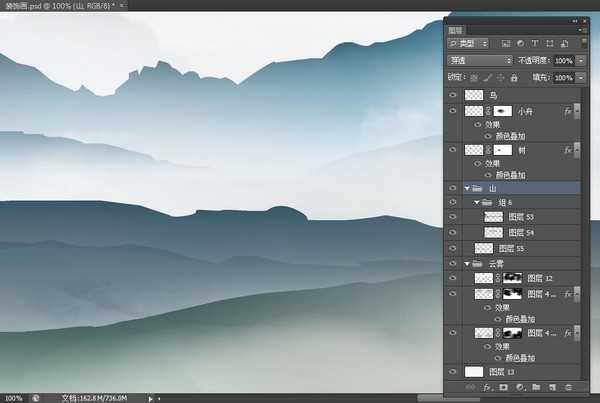600x403 pixels.
Task: Create new fill or adjustment layer
Action: pyautogui.click(x=520, y=387)
